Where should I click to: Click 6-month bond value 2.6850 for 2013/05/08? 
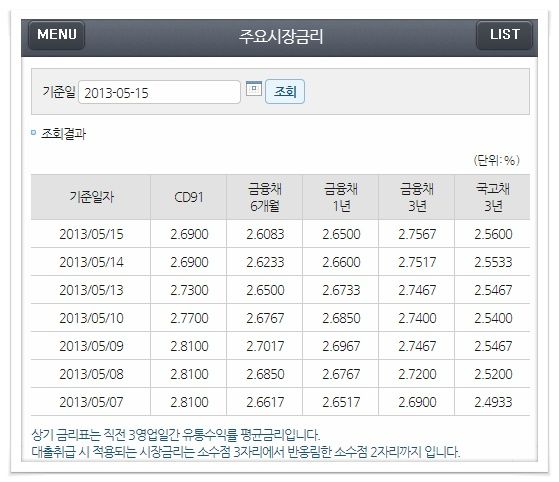[265, 374]
